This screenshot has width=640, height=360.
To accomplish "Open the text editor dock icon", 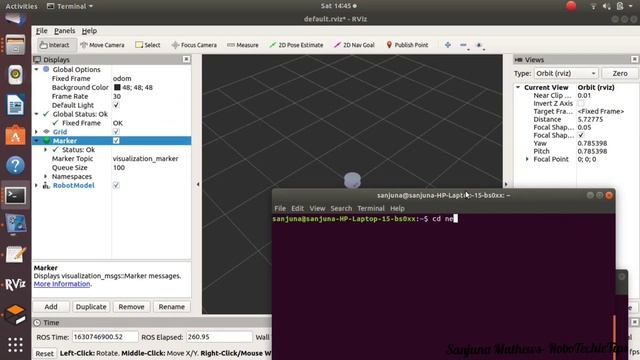I will [15, 253].
